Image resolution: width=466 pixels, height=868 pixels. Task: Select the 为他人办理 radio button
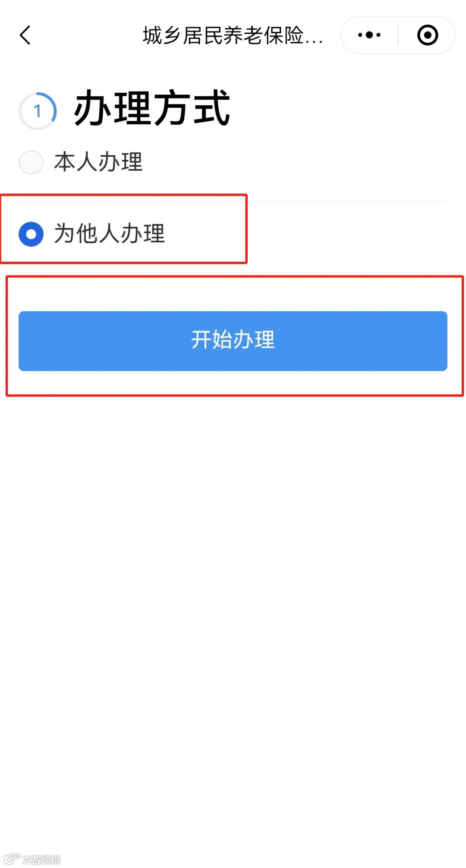31,234
